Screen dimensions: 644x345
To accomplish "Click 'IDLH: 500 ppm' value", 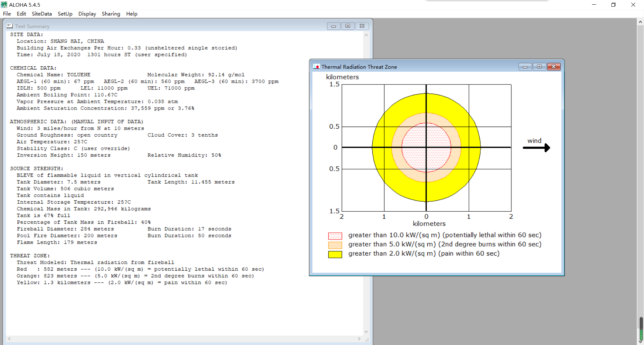I will tap(39, 88).
